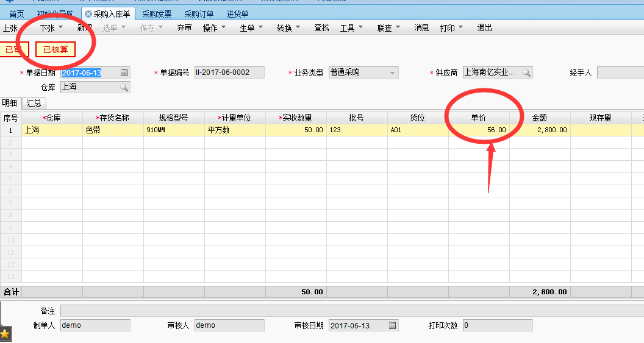Click the magnifier icon in 仓库 field
The image size is (644, 343).
pyautogui.click(x=124, y=87)
